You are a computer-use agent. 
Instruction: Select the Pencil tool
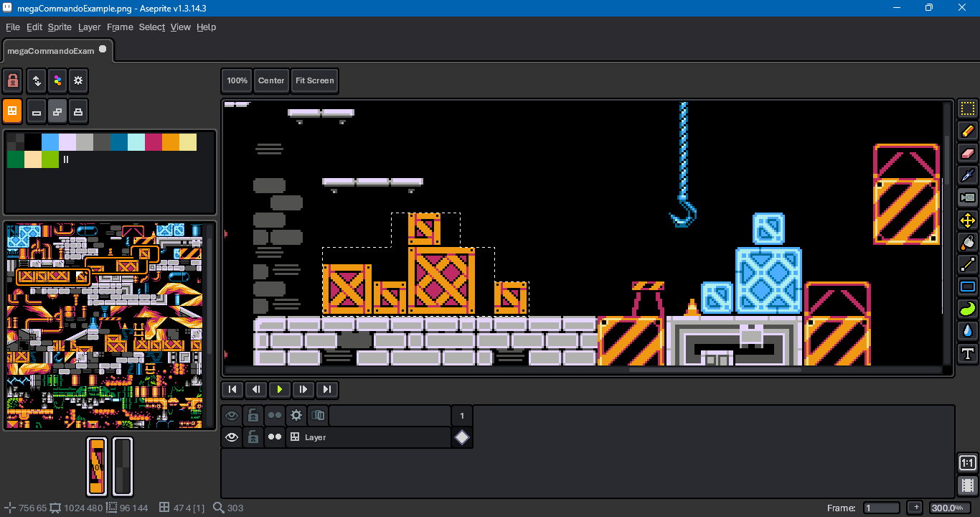[x=968, y=131]
